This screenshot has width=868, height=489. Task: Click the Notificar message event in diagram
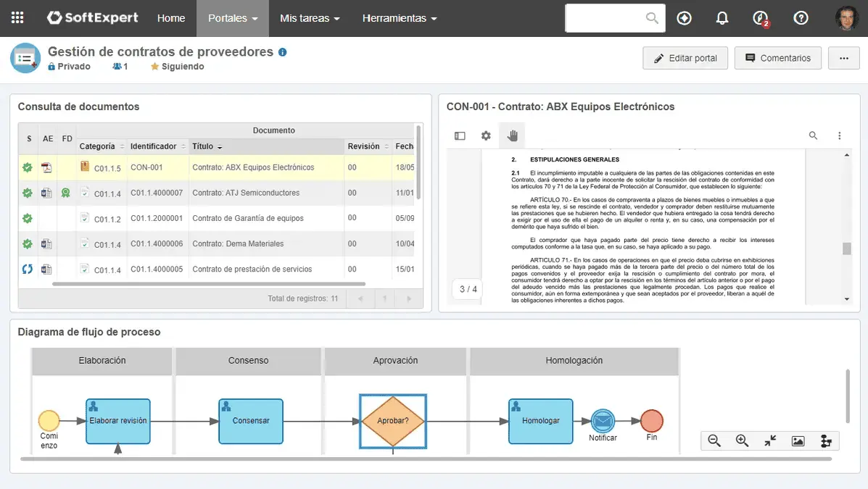(603, 421)
